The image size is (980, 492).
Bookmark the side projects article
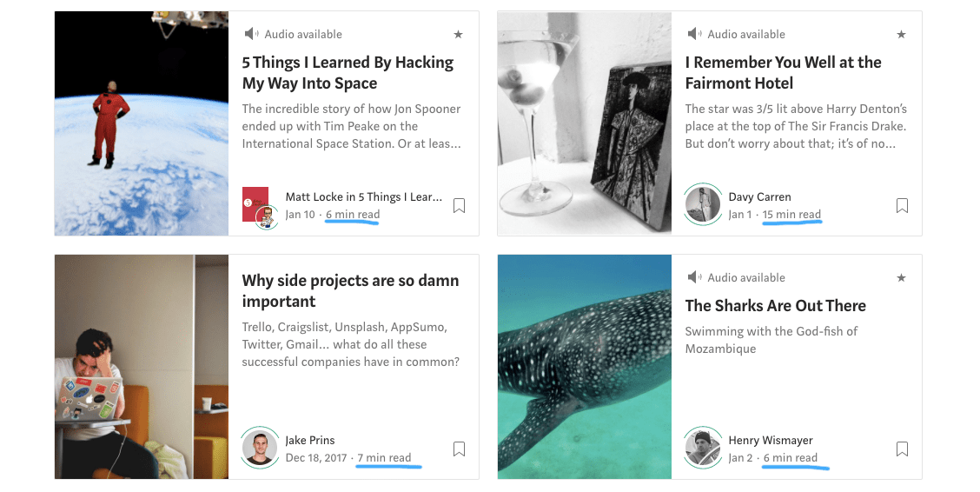(x=459, y=449)
